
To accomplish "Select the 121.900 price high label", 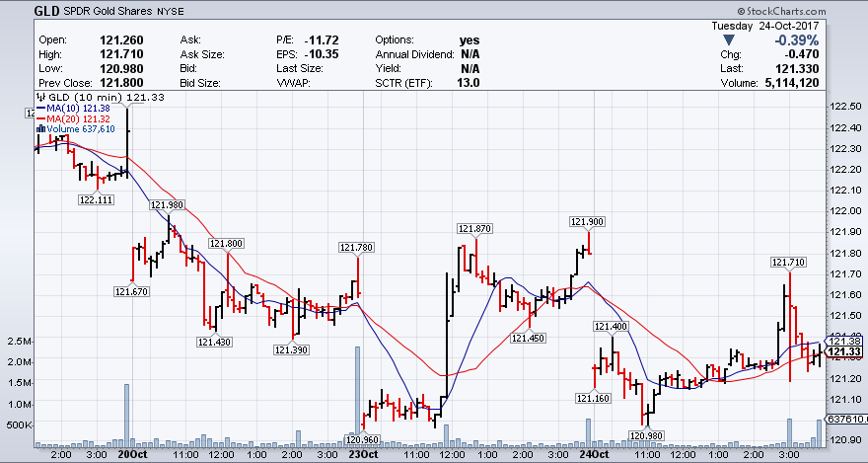I will click(587, 221).
